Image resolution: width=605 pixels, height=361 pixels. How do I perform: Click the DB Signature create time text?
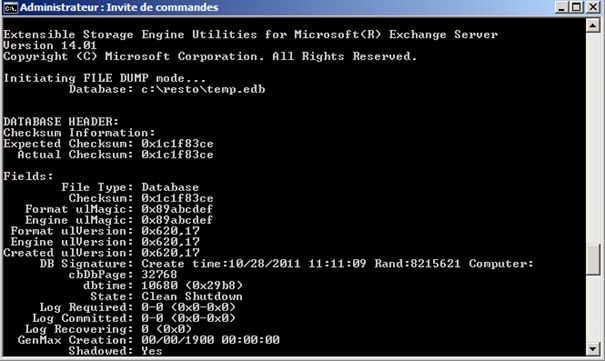pyautogui.click(x=253, y=264)
